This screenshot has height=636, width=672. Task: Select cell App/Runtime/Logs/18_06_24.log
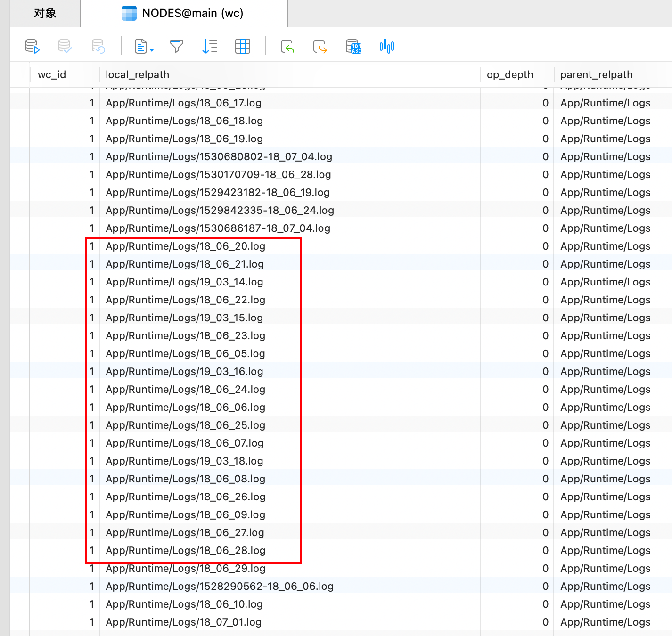pyautogui.click(x=290, y=389)
